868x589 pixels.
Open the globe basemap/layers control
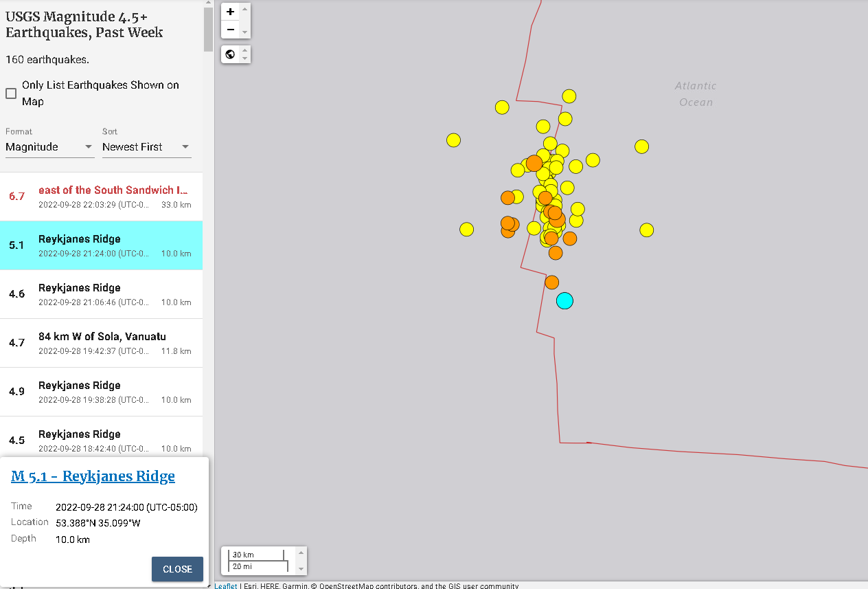(x=230, y=54)
